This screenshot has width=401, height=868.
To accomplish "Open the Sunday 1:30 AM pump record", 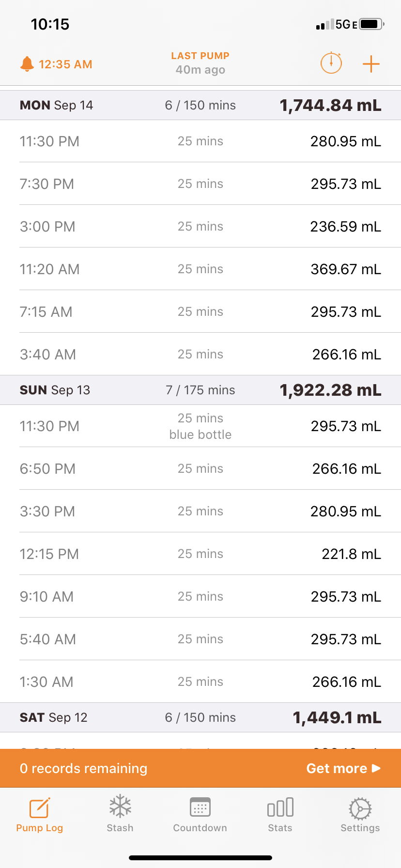I will click(200, 682).
